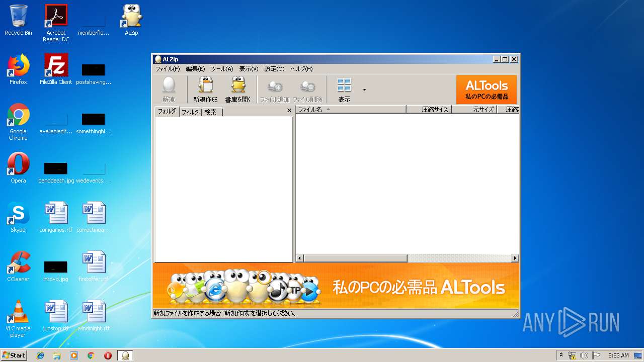Select the Opera desktop icon
The width and height of the screenshot is (644, 362).
tap(18, 168)
